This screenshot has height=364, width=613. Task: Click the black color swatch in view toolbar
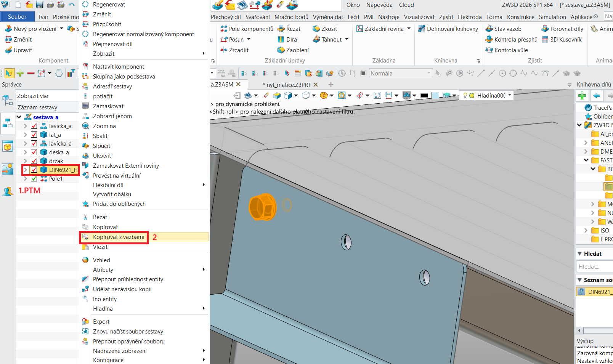tap(424, 96)
